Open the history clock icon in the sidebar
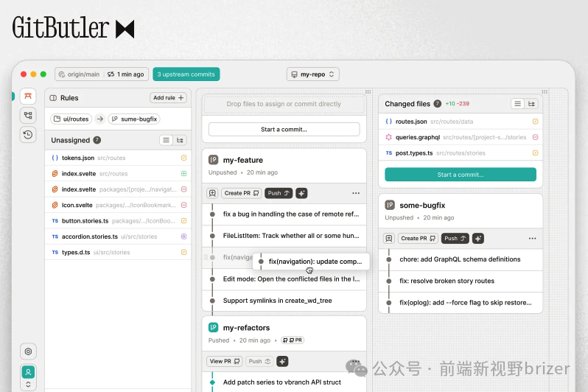The image size is (588, 392). click(28, 135)
